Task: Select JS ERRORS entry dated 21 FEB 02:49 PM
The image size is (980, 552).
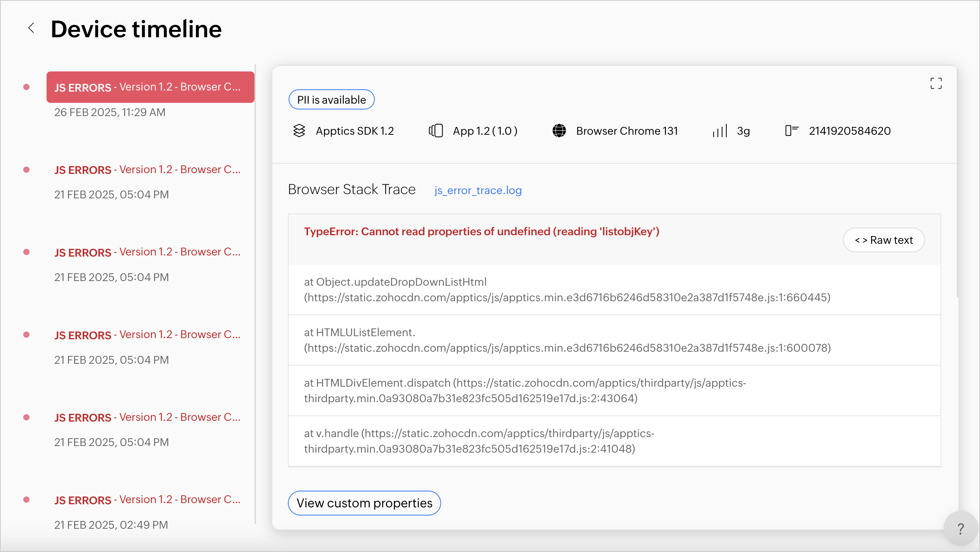Action: pos(147,500)
